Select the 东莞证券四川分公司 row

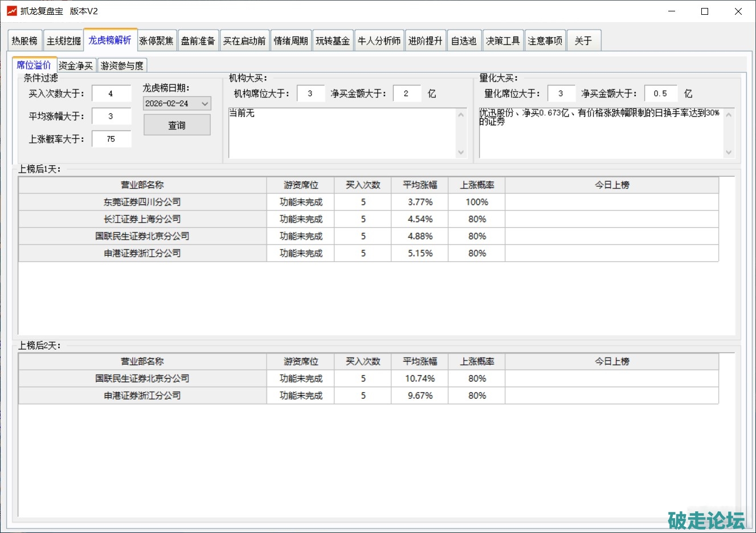point(142,202)
